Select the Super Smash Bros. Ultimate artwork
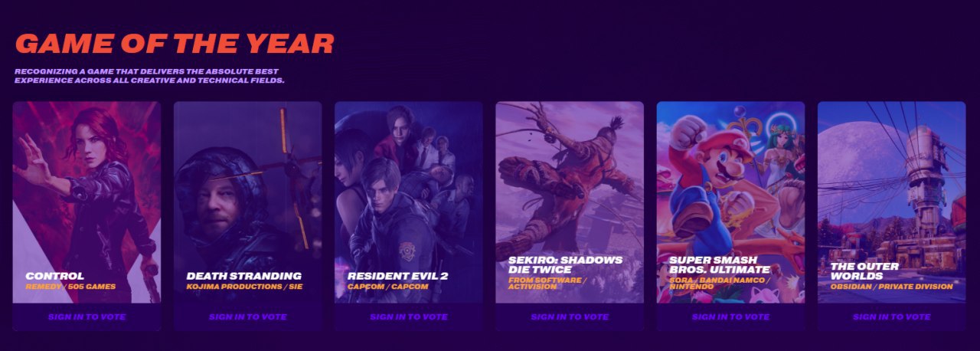This screenshot has width=980, height=351. [730, 202]
